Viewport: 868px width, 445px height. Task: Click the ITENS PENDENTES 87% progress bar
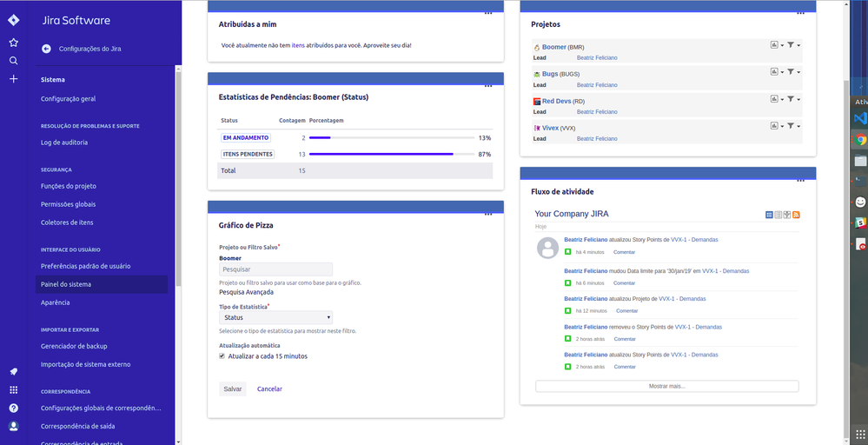(391, 155)
